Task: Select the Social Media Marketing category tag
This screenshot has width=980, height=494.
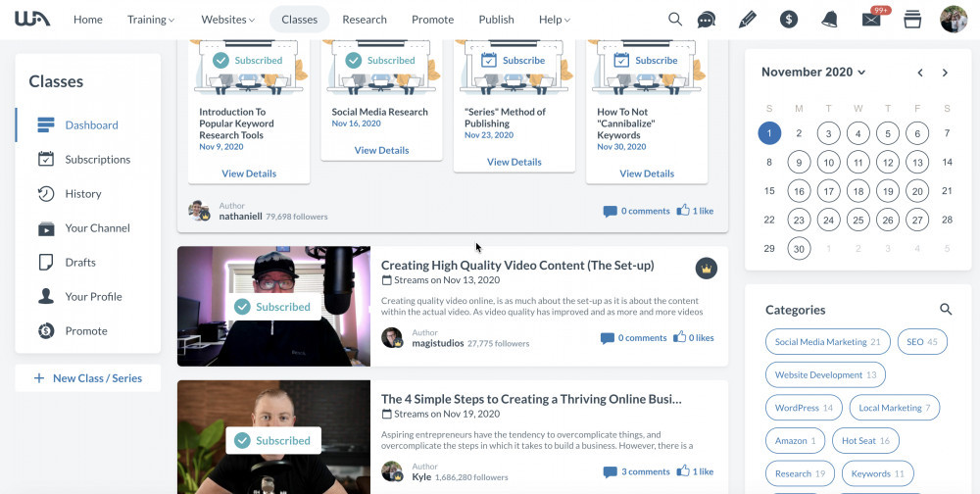Action: click(827, 342)
